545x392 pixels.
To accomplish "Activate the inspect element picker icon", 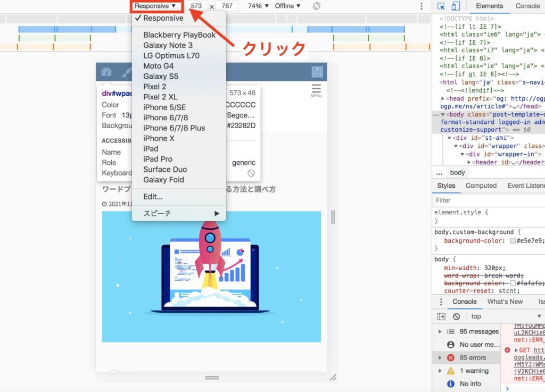I will click(x=441, y=6).
